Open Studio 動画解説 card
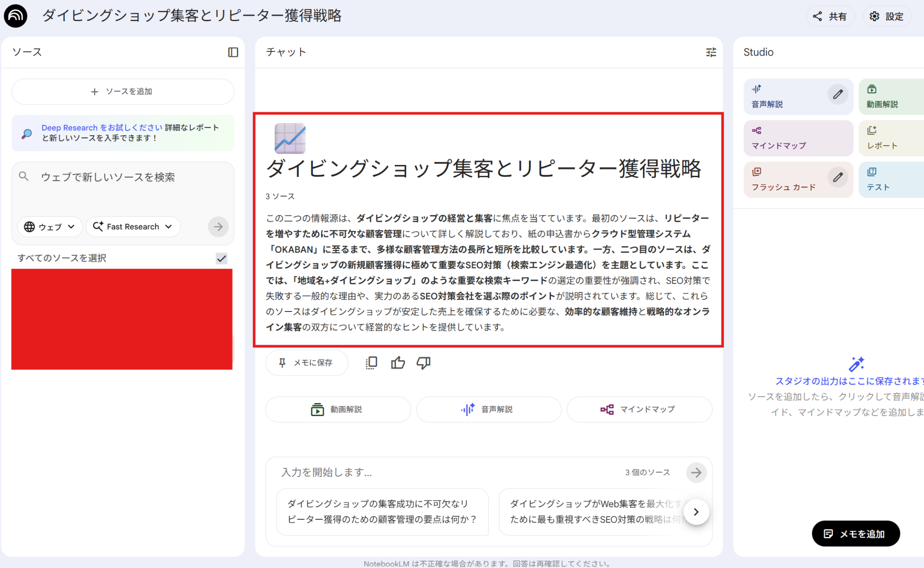This screenshot has height=568, width=924. 891,96
